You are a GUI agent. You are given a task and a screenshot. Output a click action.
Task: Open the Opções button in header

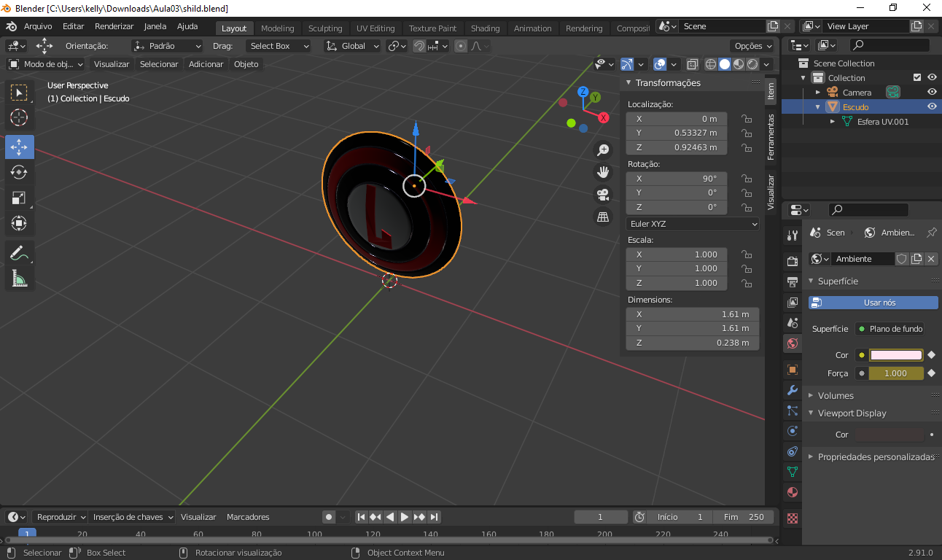click(754, 46)
